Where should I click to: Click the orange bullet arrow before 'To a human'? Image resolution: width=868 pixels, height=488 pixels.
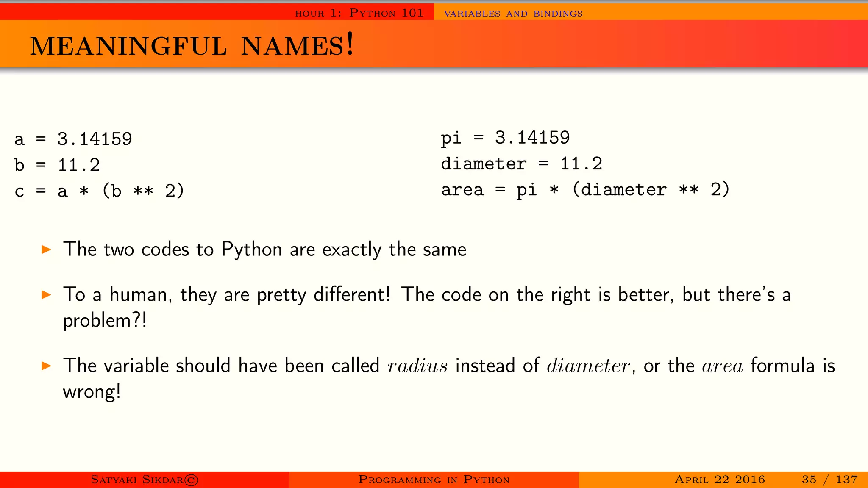[46, 295]
